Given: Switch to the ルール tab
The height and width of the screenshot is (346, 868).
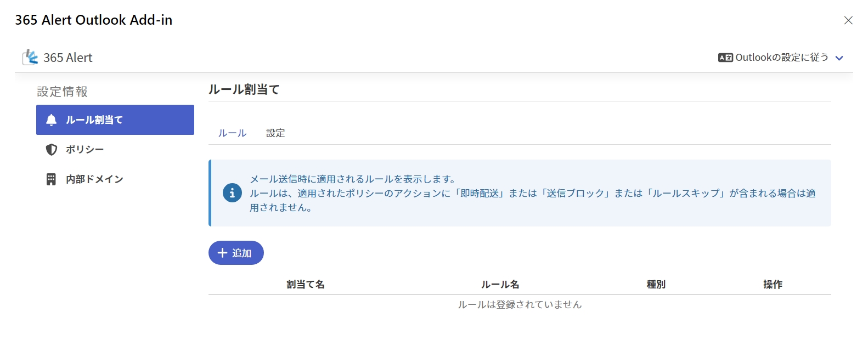Looking at the screenshot, I should (x=232, y=133).
